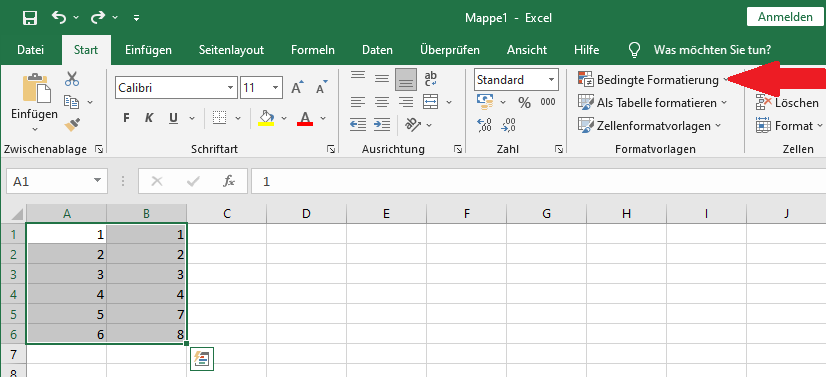Increase font size with large A icon
Screen dimensions: 826x377
point(298,88)
